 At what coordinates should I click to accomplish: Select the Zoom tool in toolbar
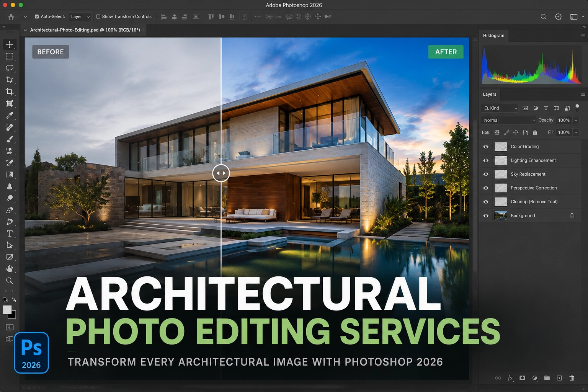10,281
